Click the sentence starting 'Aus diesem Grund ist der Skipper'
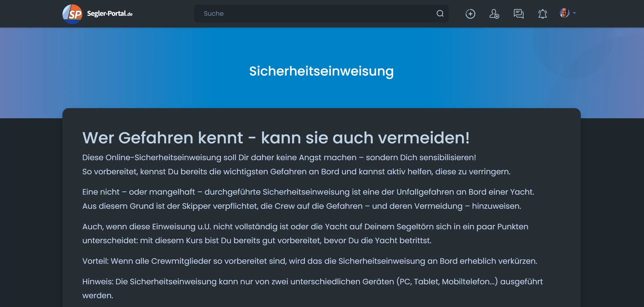 (301, 206)
